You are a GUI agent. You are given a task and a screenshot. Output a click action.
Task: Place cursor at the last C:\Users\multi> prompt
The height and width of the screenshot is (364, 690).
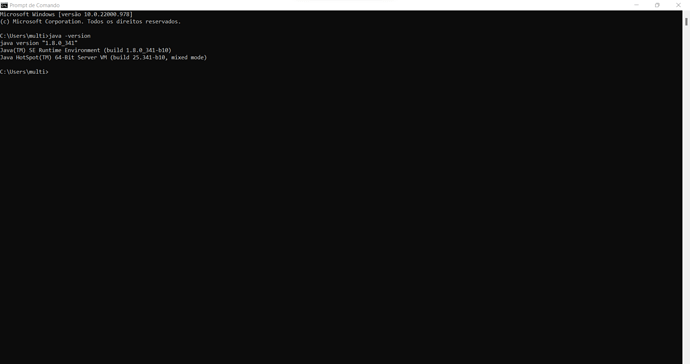[x=24, y=72]
